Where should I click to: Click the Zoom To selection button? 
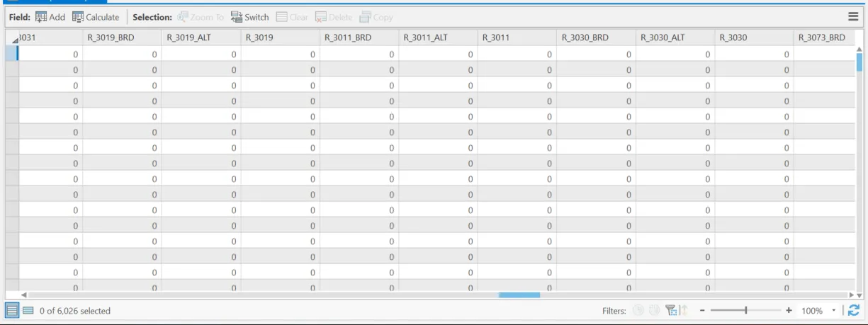tap(201, 17)
